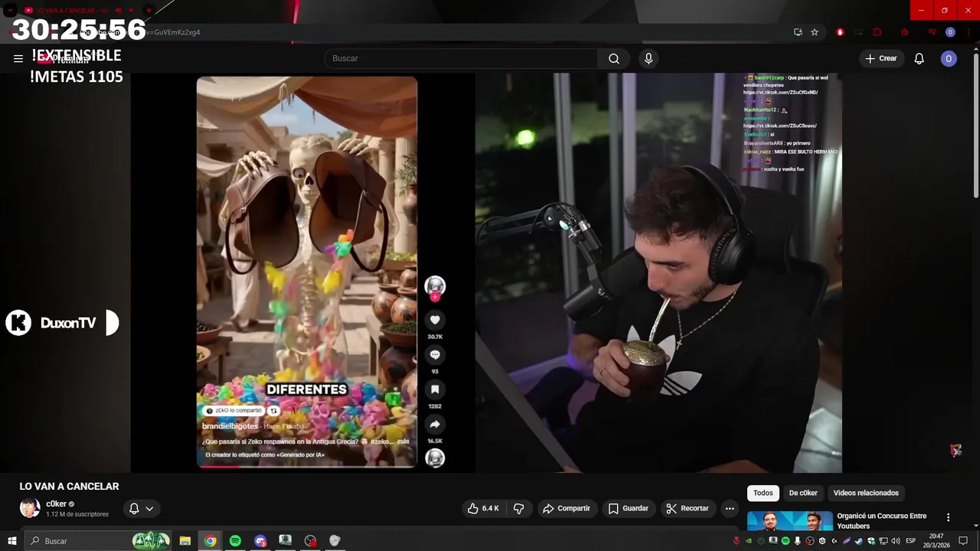Click the brandielbigotes username in TikTok overlay
The height and width of the screenshot is (551, 980).
tap(232, 425)
